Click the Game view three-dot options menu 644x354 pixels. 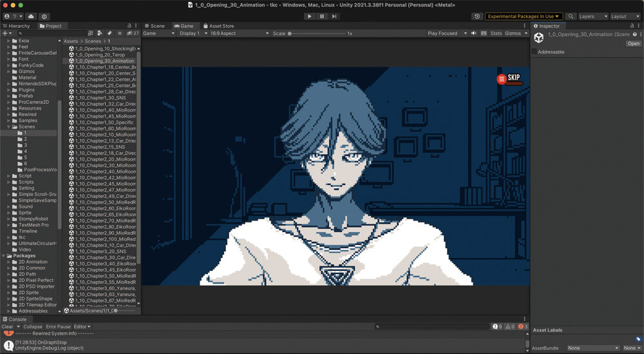point(524,26)
